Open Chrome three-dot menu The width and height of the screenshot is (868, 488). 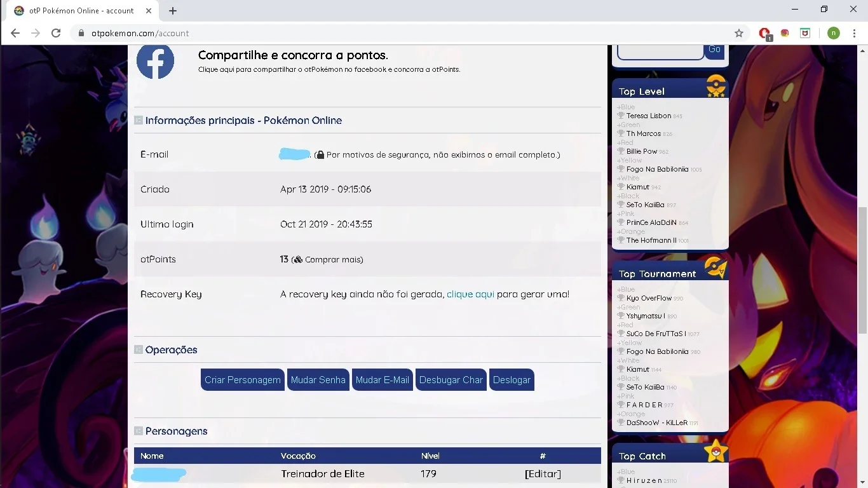(854, 33)
